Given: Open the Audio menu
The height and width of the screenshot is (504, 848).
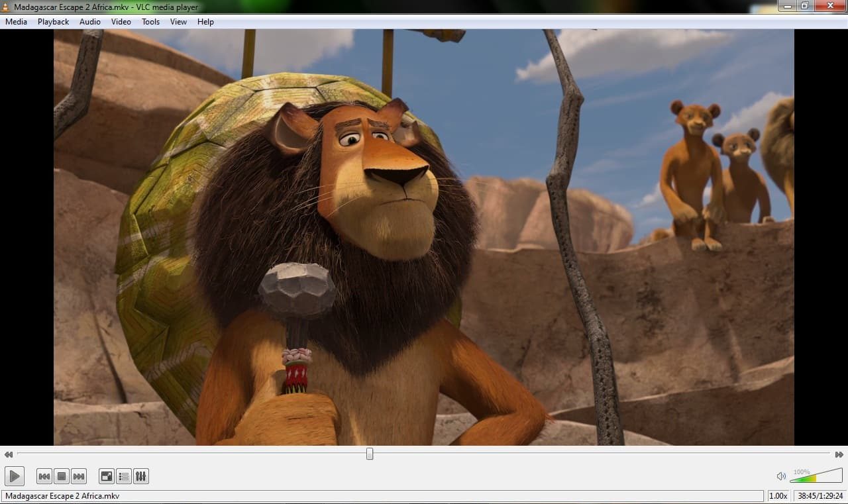Looking at the screenshot, I should pos(89,21).
